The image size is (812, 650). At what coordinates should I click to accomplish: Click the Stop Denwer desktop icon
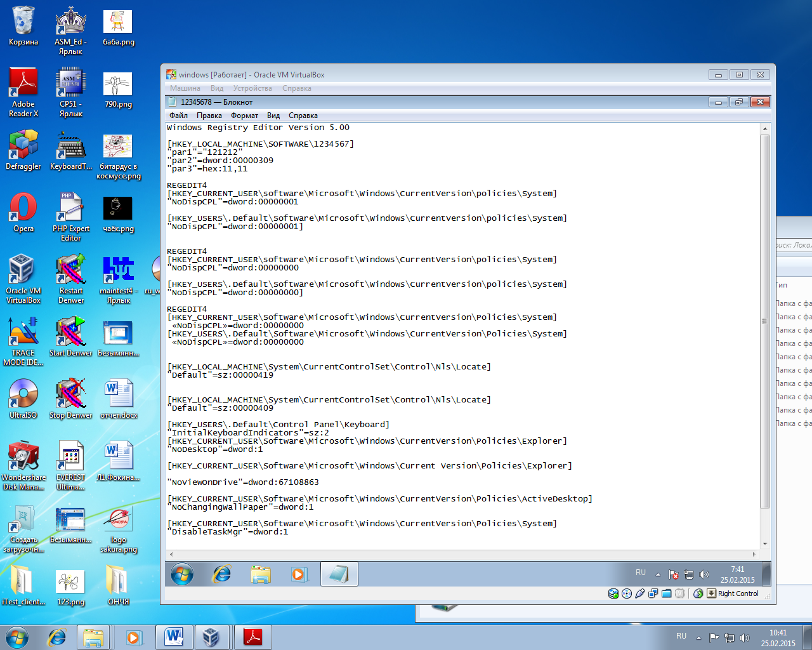70,399
